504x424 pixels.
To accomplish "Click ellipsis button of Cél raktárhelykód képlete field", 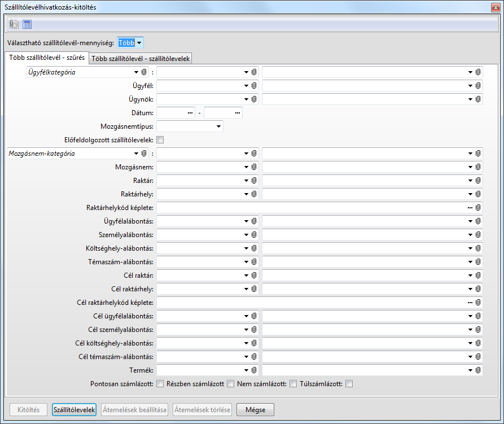I will coord(470,303).
